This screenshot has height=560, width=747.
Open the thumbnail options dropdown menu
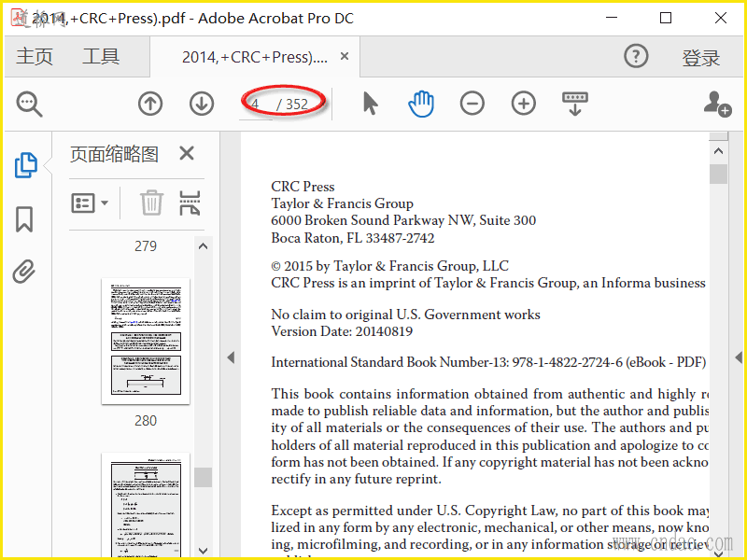90,203
